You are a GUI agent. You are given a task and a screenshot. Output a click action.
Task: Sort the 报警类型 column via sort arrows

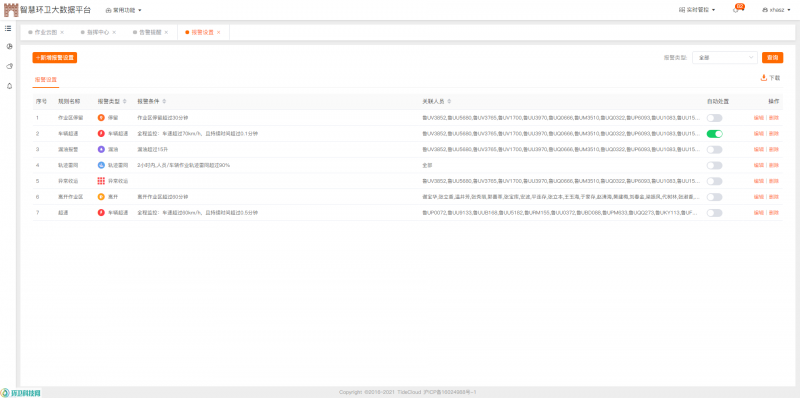[125, 102]
